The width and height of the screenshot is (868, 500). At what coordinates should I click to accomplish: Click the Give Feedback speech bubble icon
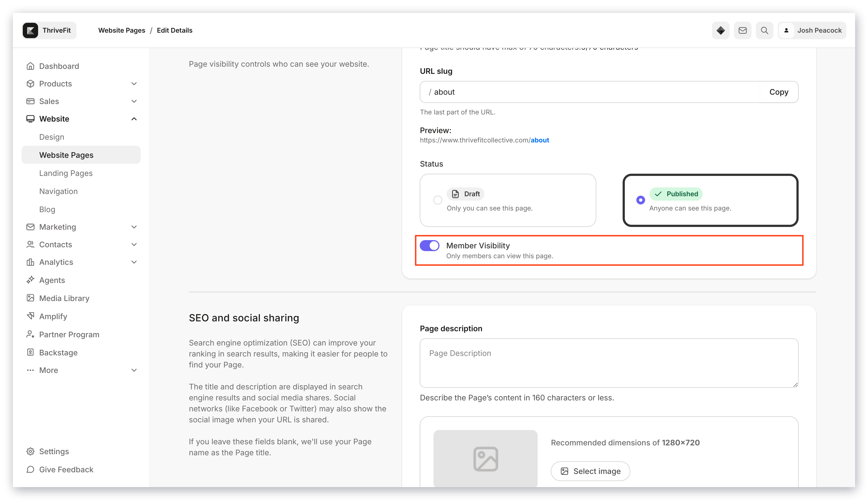coord(30,470)
